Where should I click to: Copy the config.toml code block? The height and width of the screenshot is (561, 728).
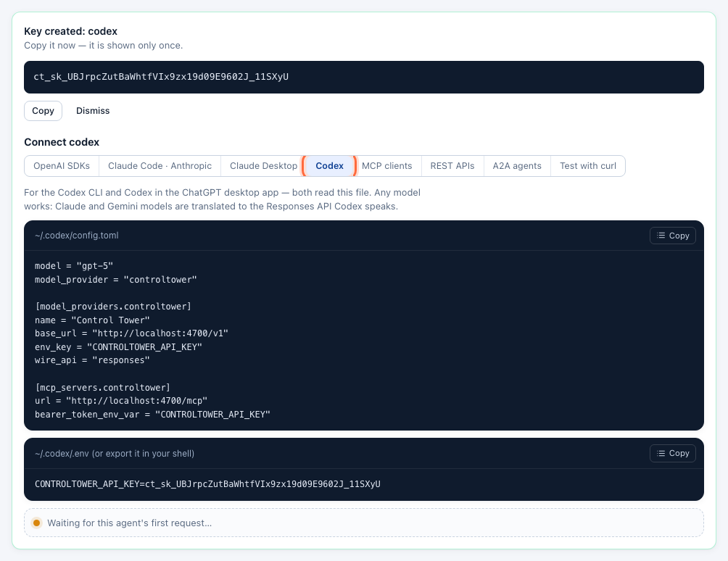click(673, 236)
